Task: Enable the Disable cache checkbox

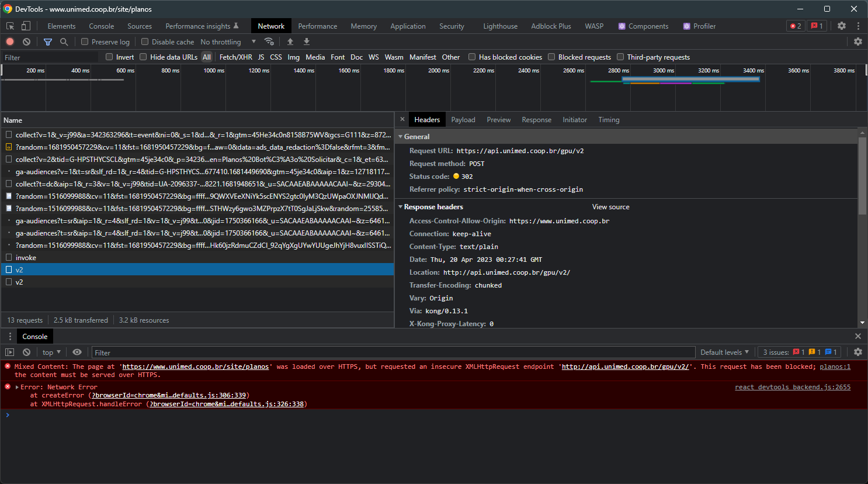Action: [x=145, y=42]
